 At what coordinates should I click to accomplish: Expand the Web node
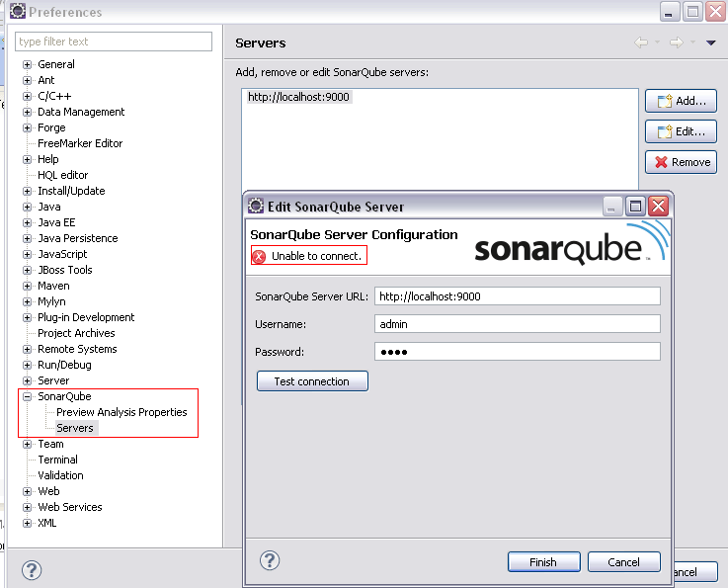click(x=27, y=491)
